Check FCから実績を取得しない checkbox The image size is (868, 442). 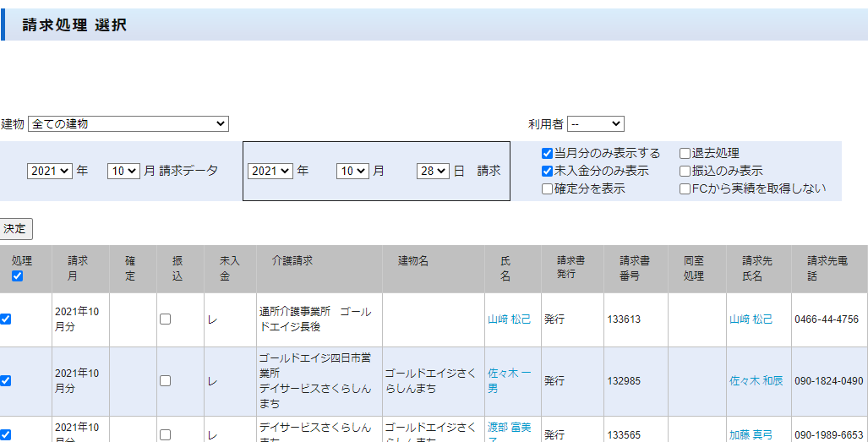(x=685, y=189)
